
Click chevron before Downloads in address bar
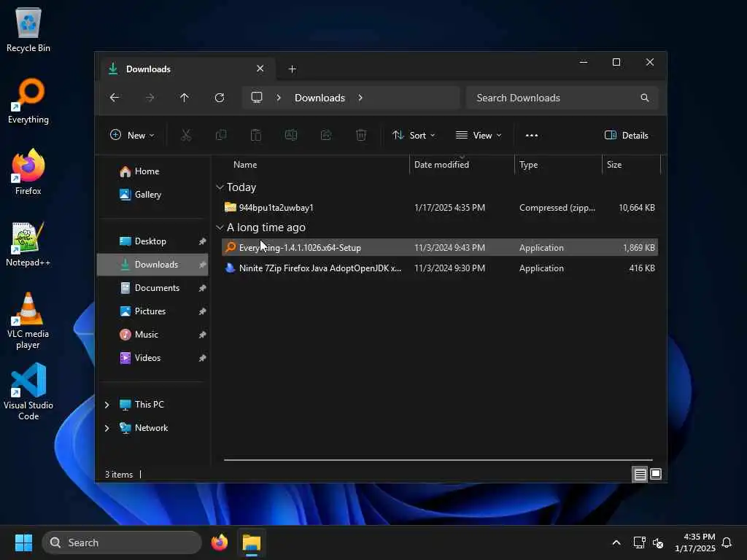279,98
